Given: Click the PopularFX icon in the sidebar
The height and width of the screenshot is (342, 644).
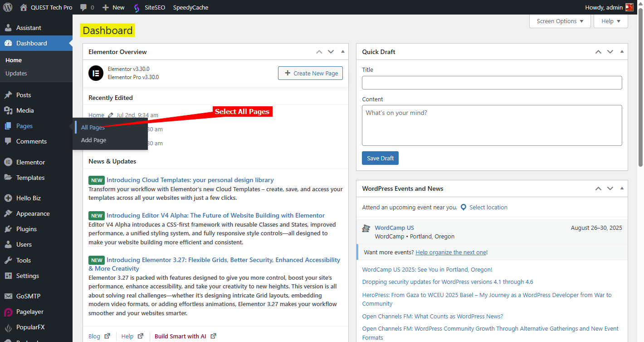Looking at the screenshot, I should tap(8, 327).
